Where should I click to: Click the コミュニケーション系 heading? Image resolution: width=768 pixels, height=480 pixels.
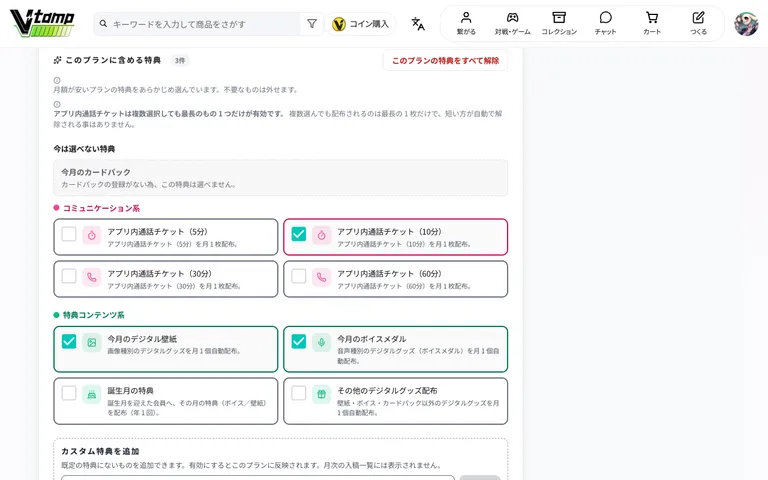101,208
